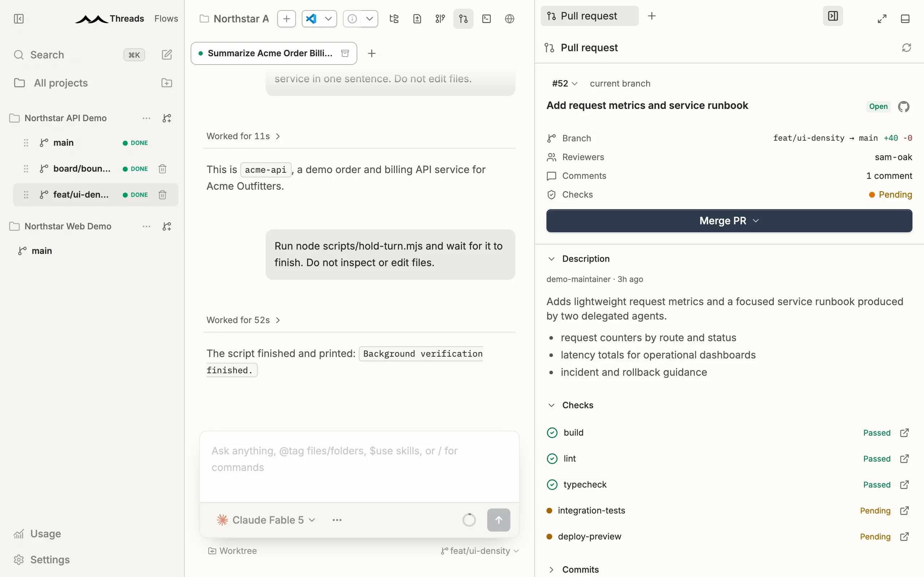Open the #52 pull request selector
The image size is (924, 577).
565,84
